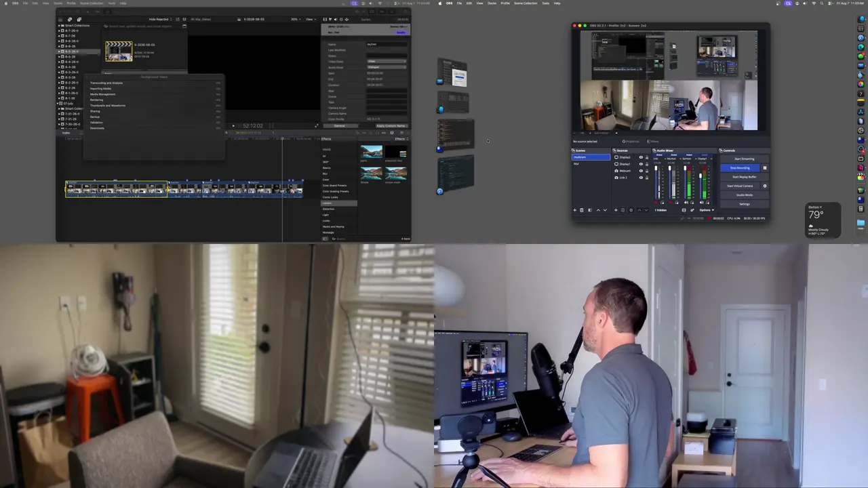
Task: Open Spotlight search in OBS display menu bar
Action: point(822,3)
